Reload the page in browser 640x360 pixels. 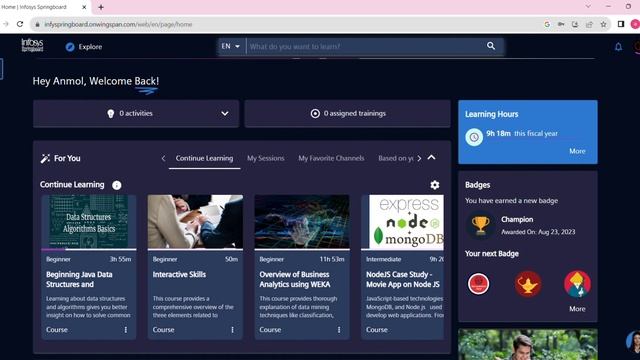[x=20, y=24]
